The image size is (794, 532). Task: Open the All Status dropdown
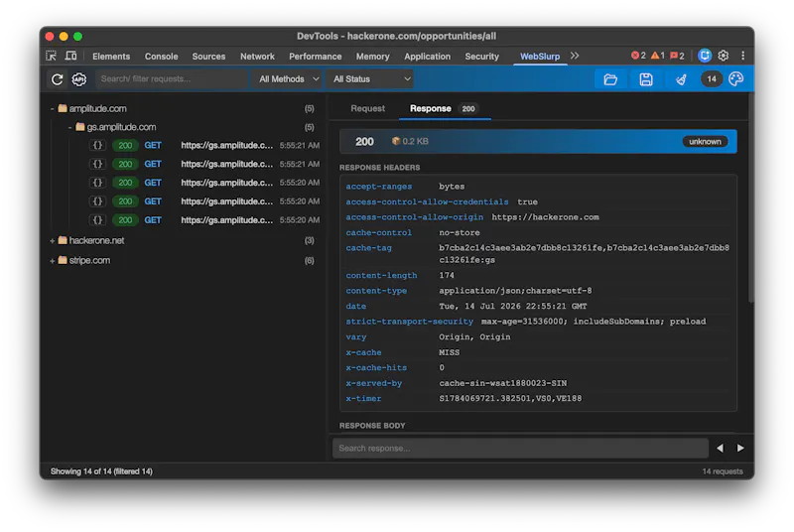tap(371, 79)
